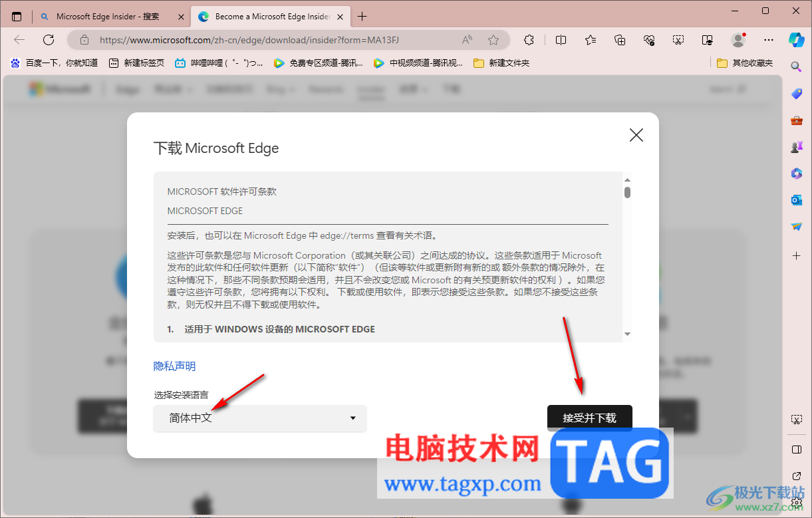
Task: Open the sidebar Microsoft 365 icon
Action: (796, 174)
